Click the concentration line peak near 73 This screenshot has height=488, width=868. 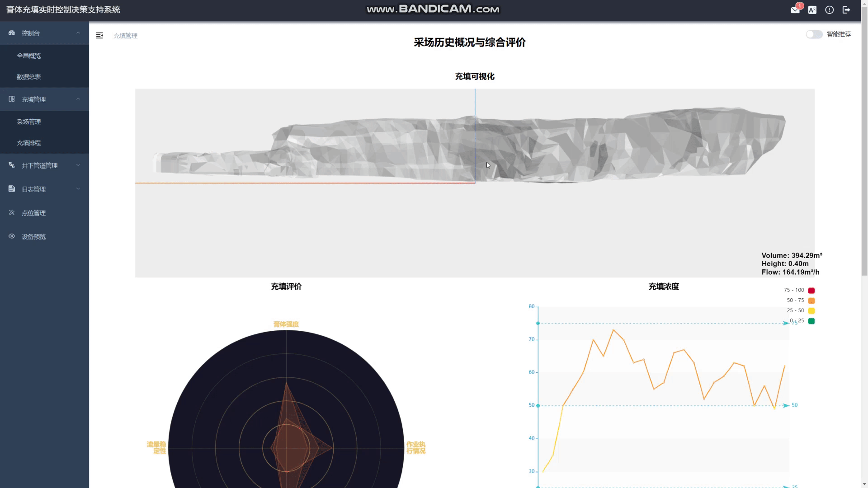(x=613, y=330)
